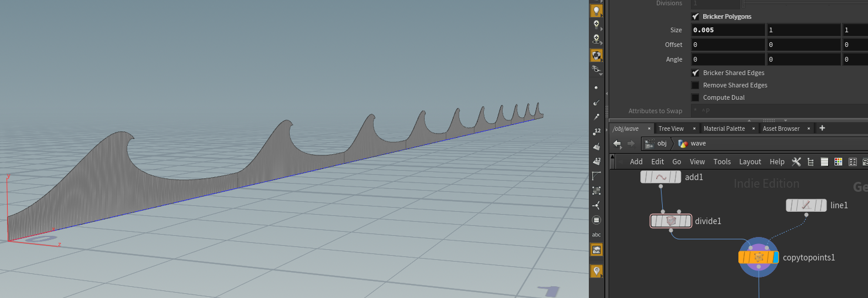Go forward with the network forward arrow

click(x=631, y=143)
